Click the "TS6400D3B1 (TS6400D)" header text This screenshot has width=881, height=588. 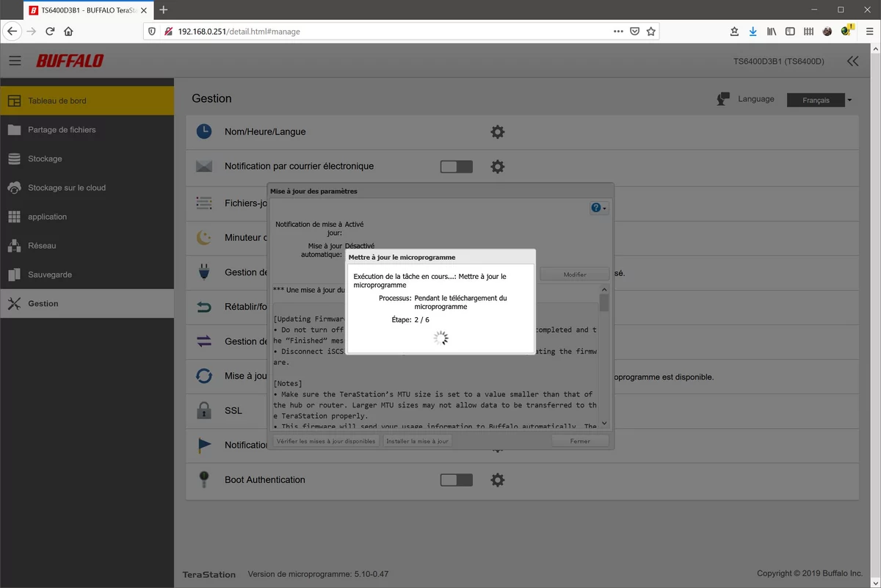click(779, 62)
